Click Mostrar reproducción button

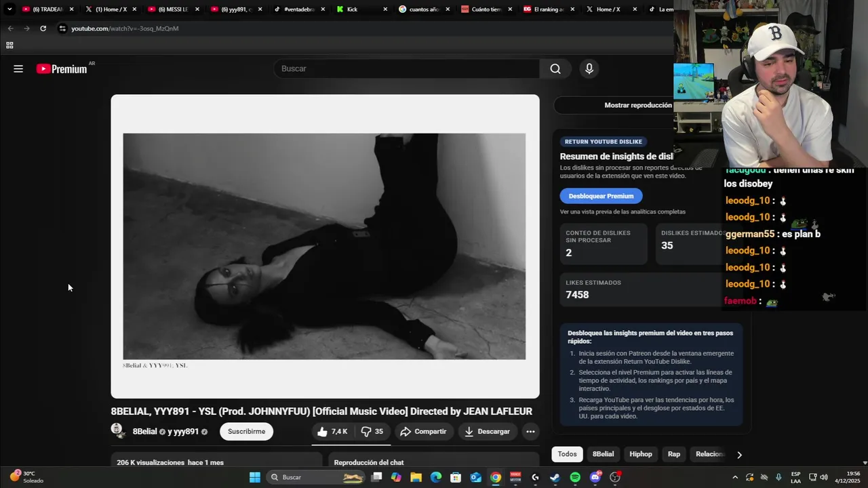click(x=637, y=105)
